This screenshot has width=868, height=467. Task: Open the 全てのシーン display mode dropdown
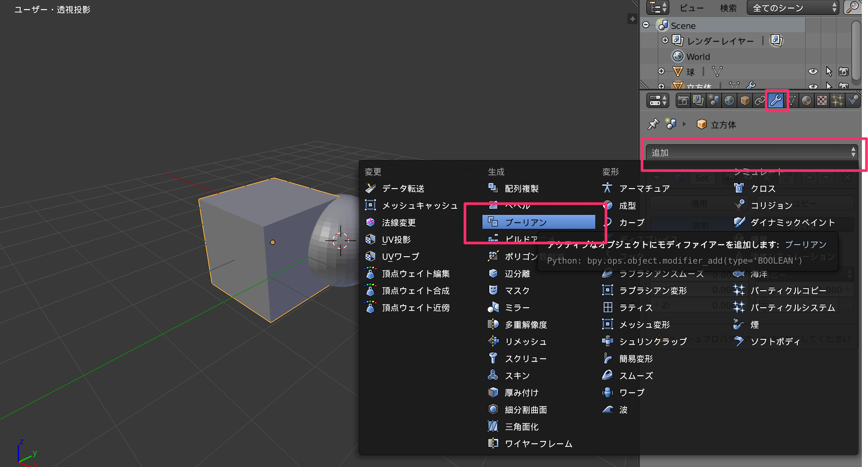pos(793,7)
